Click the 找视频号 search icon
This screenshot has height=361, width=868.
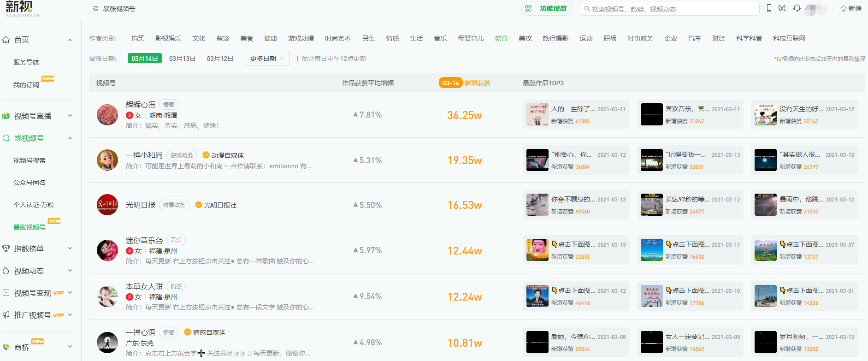pyautogui.click(x=6, y=138)
